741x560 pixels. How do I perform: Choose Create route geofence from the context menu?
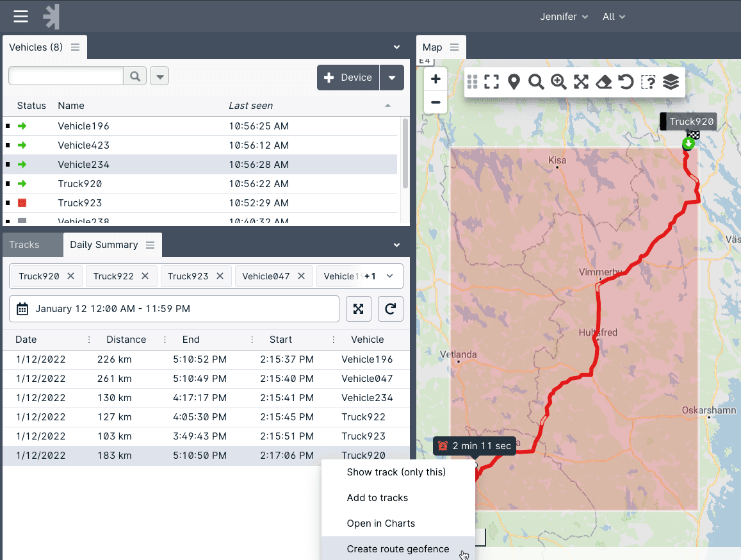pyautogui.click(x=398, y=548)
